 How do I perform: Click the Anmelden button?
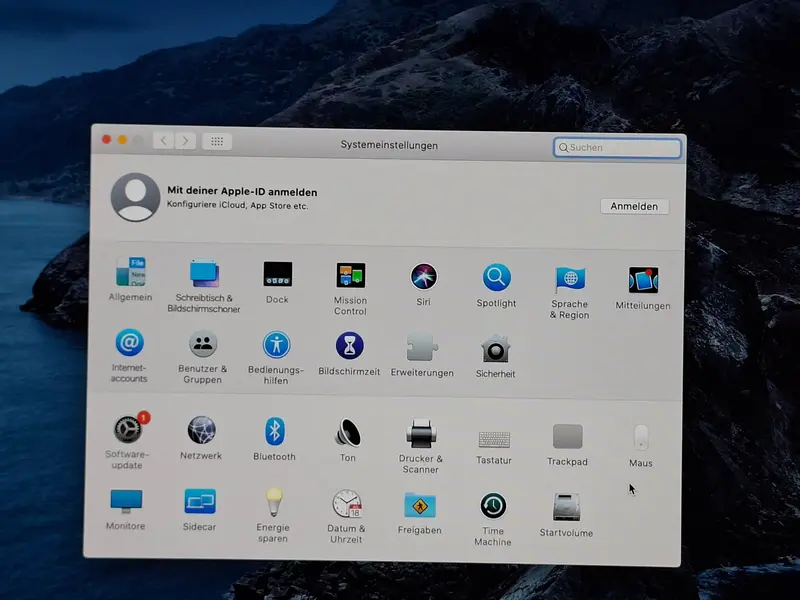(x=634, y=206)
